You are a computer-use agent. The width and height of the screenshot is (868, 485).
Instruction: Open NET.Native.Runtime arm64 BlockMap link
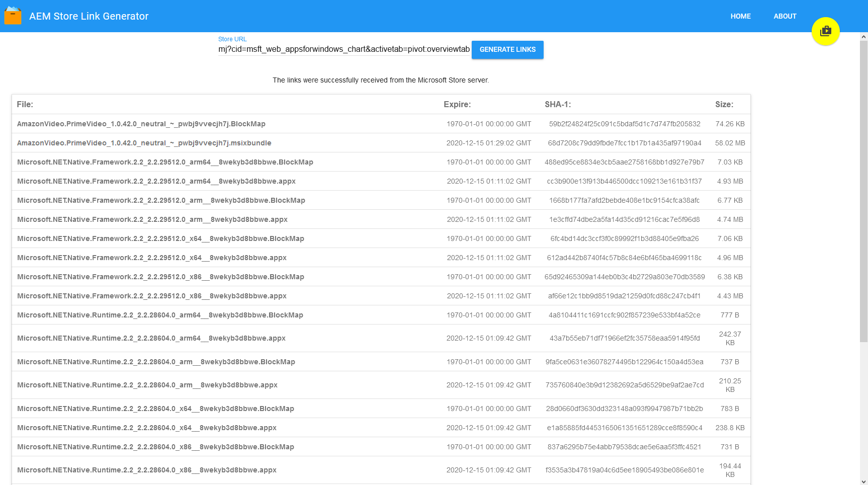pyautogui.click(x=160, y=315)
